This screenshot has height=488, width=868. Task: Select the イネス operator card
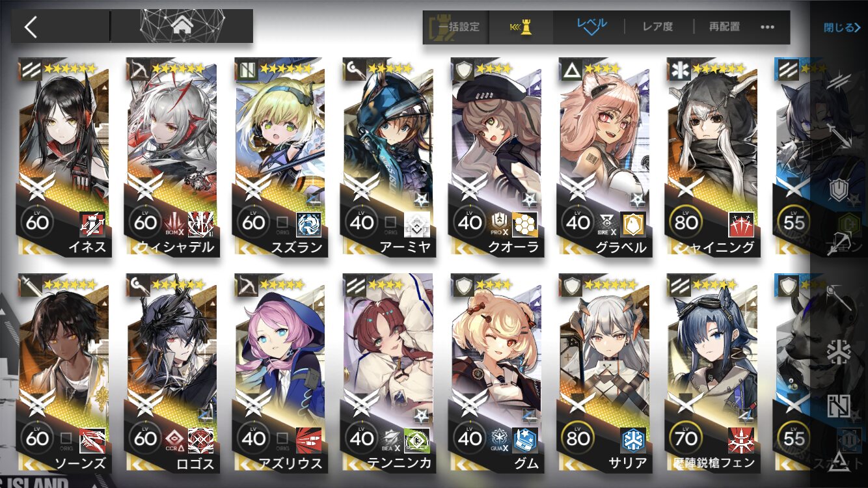[x=65, y=157]
